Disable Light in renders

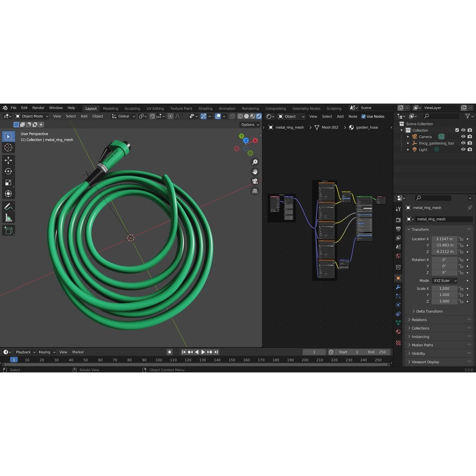(470, 149)
